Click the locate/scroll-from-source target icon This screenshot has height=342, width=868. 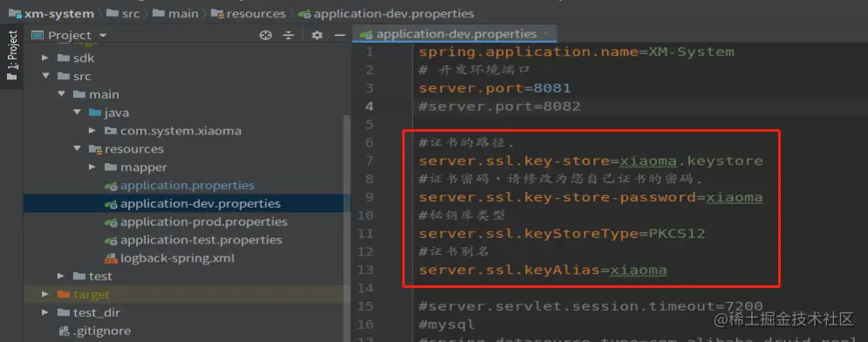[266, 36]
